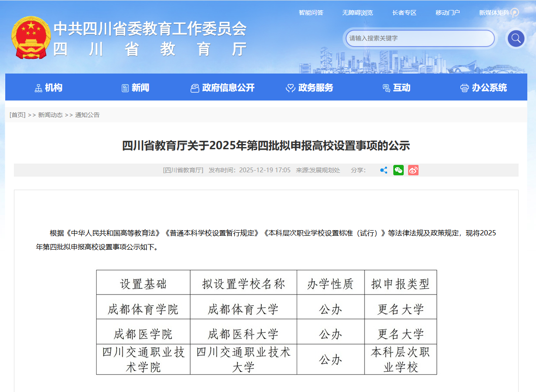Click the national emblem logo

[31, 38]
